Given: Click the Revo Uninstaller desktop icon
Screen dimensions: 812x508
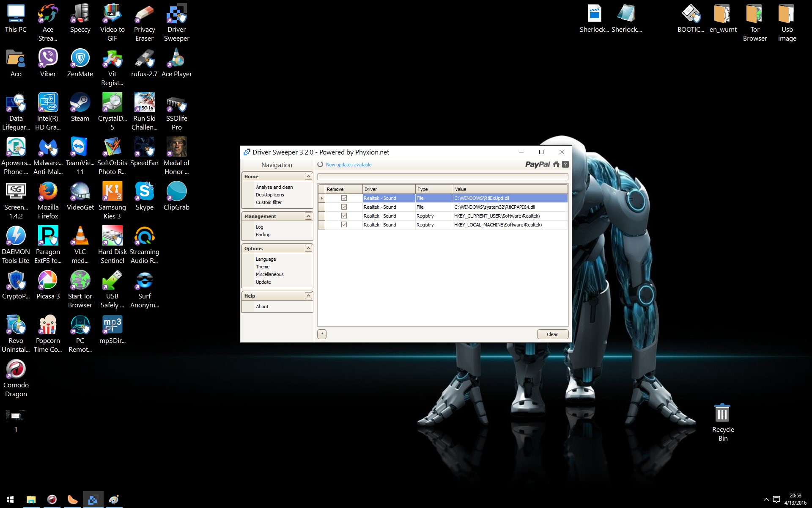Looking at the screenshot, I should tap(16, 334).
